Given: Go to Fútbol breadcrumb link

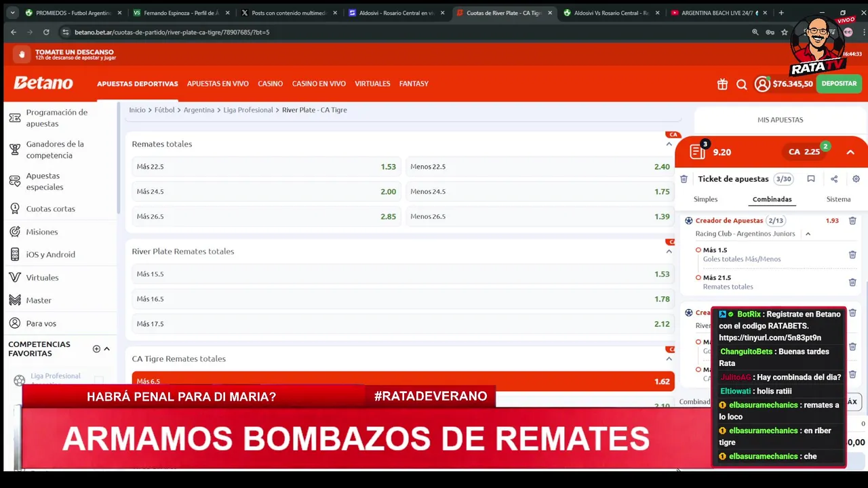Looking at the screenshot, I should coord(165,110).
